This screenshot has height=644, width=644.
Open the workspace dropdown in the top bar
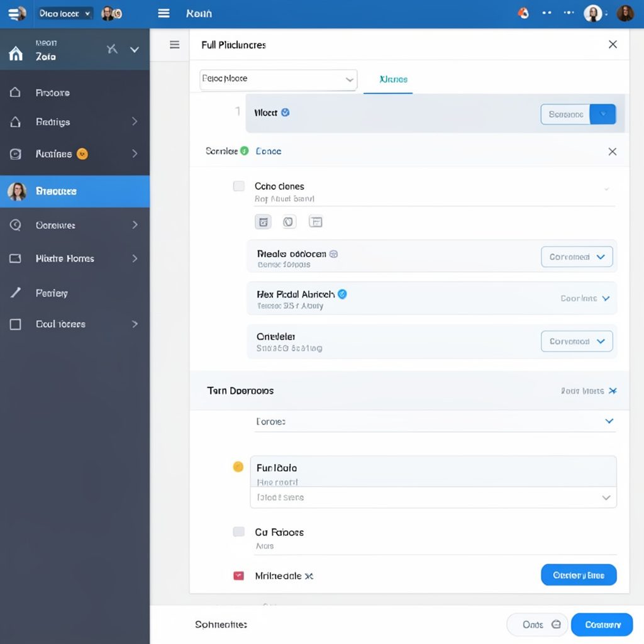click(64, 14)
